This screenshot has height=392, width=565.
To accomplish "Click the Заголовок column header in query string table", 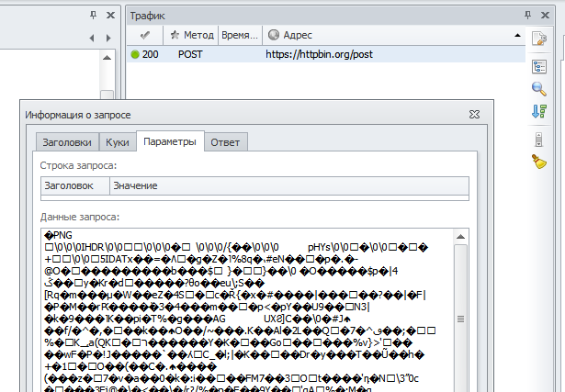I will coord(75,185).
